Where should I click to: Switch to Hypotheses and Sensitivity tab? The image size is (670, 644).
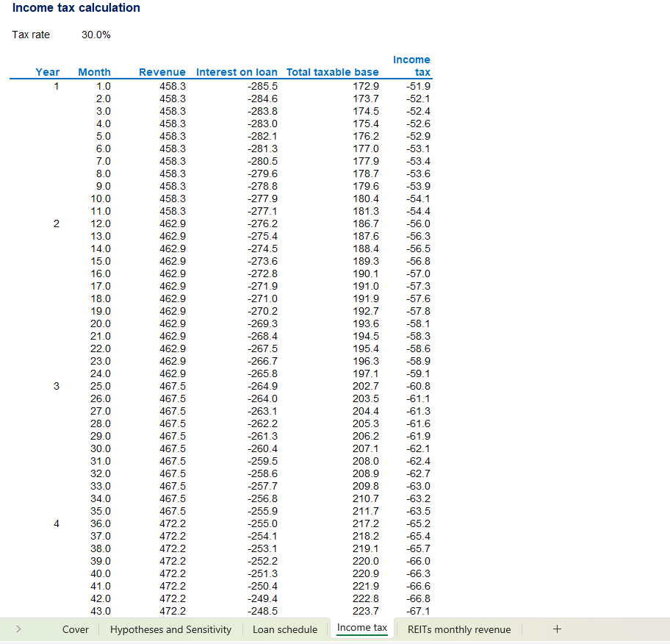tap(170, 629)
